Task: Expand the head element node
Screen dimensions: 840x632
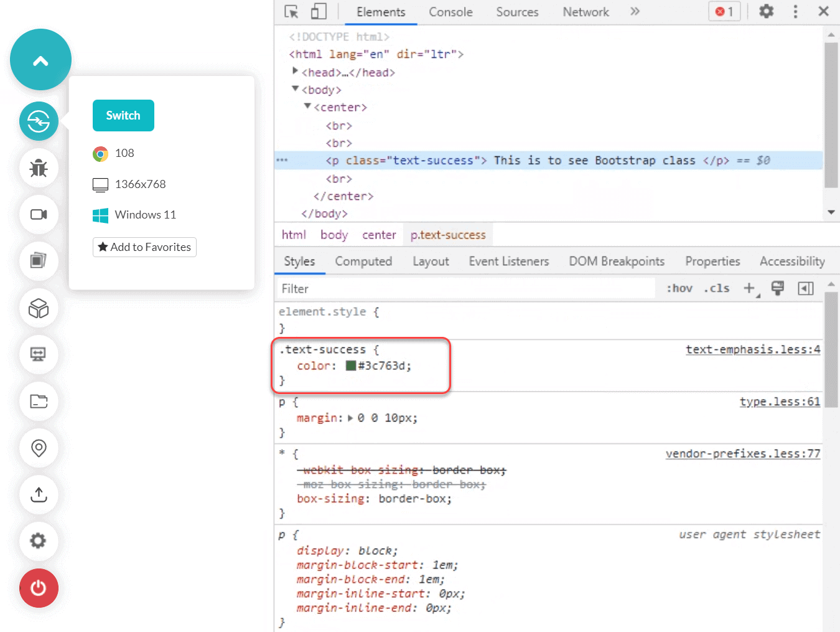Action: 295,71
